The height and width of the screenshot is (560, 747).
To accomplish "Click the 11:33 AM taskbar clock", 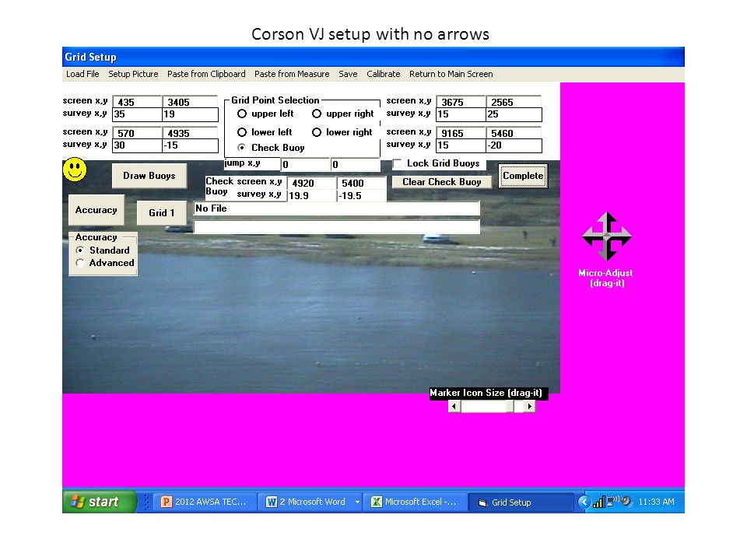I will (x=656, y=502).
